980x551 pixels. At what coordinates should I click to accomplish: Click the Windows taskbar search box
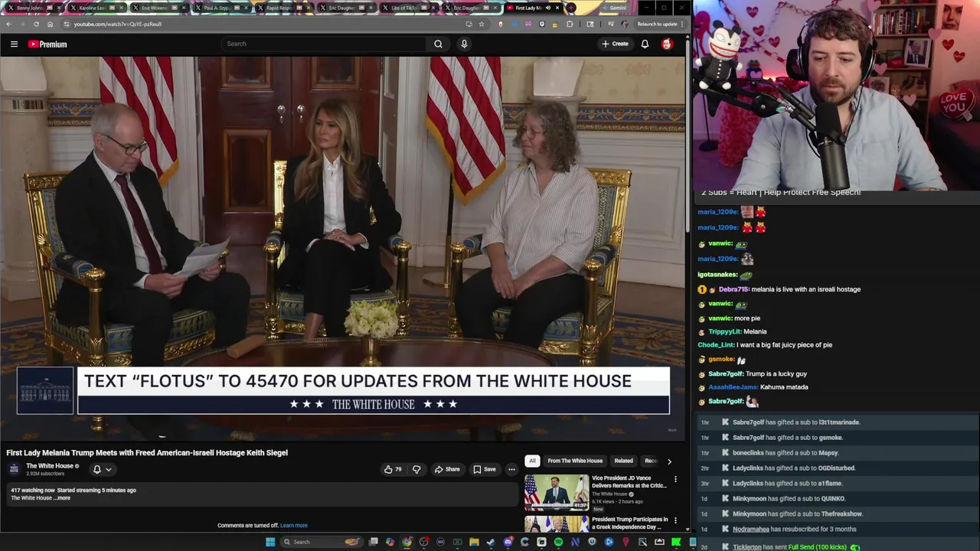(x=322, y=542)
